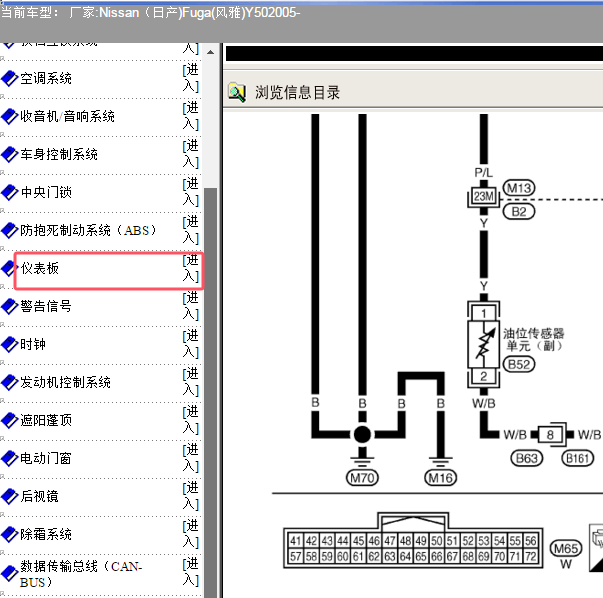Select the 发动机控制系统 list item text

tap(65, 382)
